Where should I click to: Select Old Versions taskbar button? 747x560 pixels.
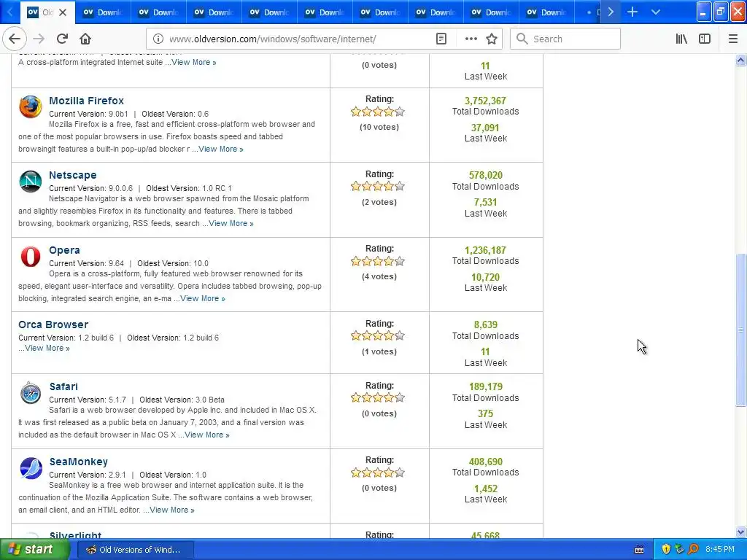tap(137, 550)
